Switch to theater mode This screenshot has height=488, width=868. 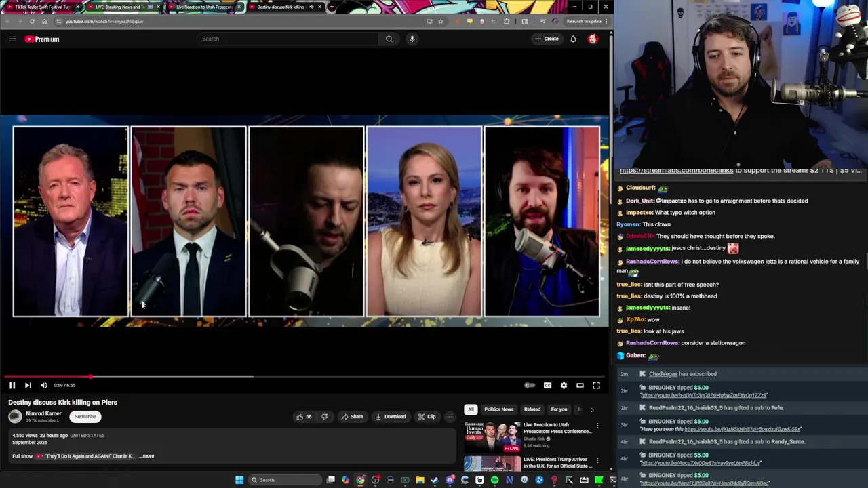580,385
